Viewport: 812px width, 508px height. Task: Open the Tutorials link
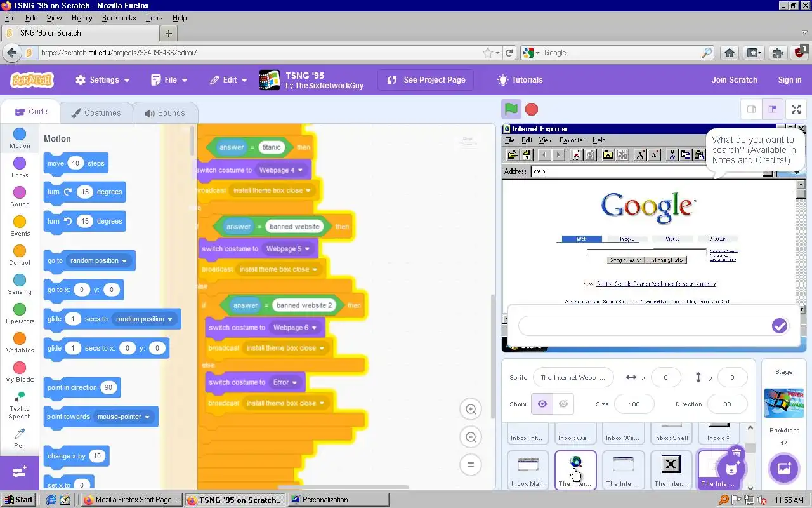click(520, 80)
